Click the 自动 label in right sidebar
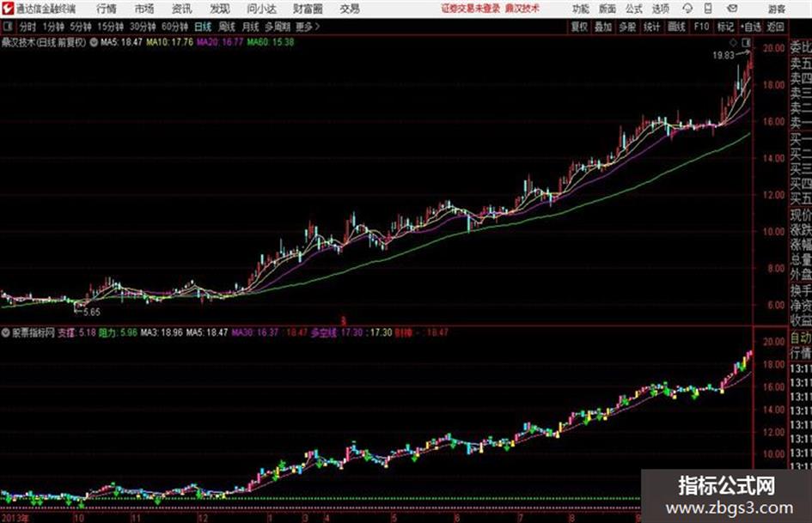Image resolution: width=812 pixels, height=523 pixels. pos(801,338)
